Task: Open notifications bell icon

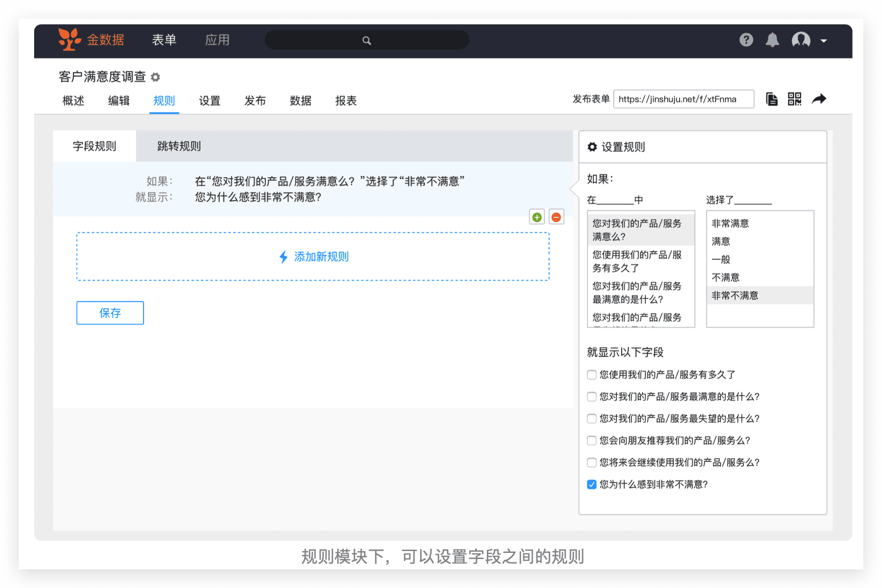Action: tap(773, 40)
